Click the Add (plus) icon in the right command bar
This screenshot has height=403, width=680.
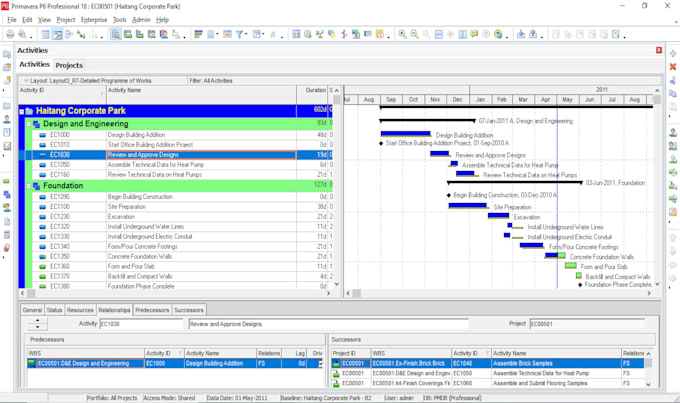tap(673, 53)
